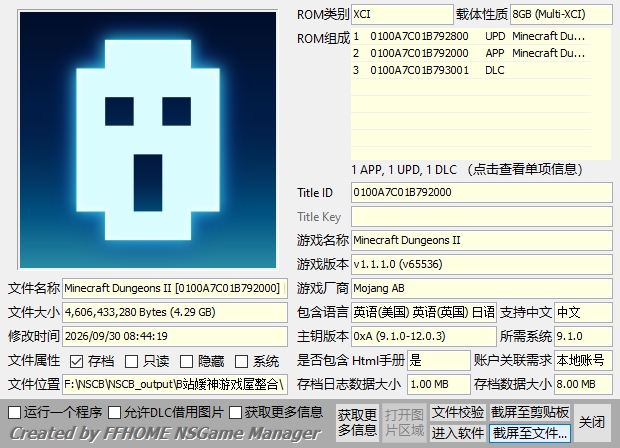Image resolution: width=620 pixels, height=448 pixels.
Task: Click the 文件校验 button
Action: (x=458, y=412)
